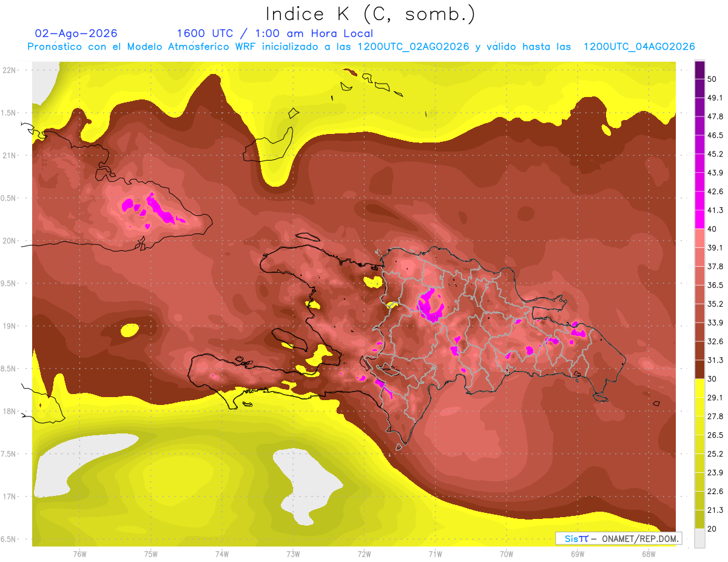The height and width of the screenshot is (562, 728).
Task: Click the legend value '40'
Action: 713,229
